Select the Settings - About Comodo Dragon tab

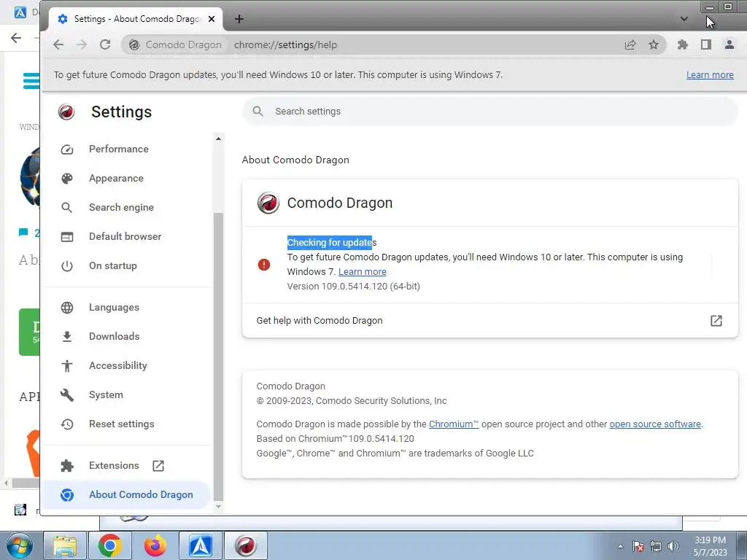136,19
